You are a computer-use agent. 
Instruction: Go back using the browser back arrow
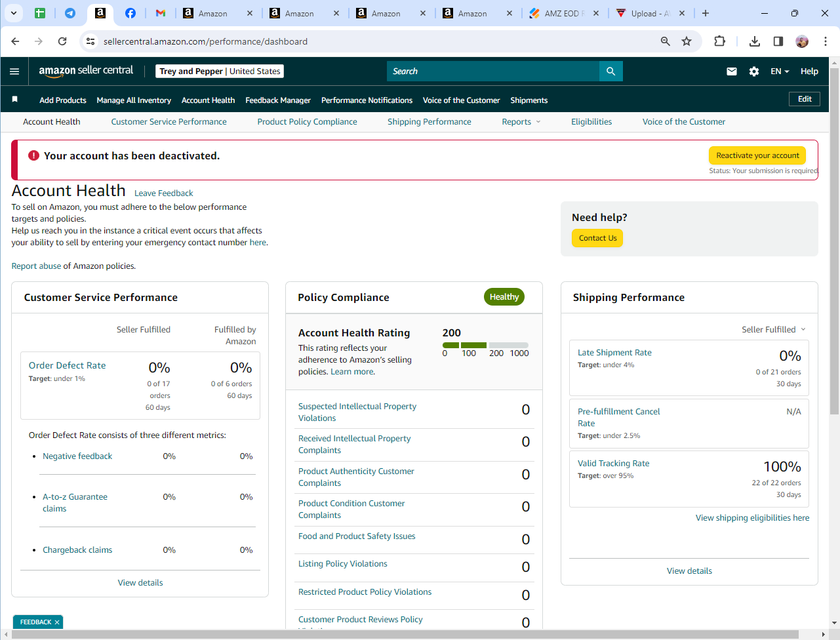pyautogui.click(x=15, y=41)
